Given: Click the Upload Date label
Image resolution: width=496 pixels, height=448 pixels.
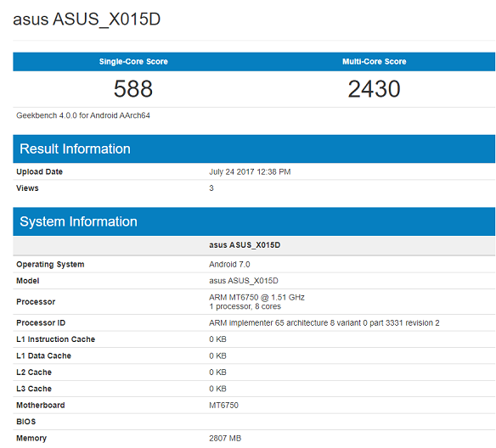Looking at the screenshot, I should (x=40, y=171).
